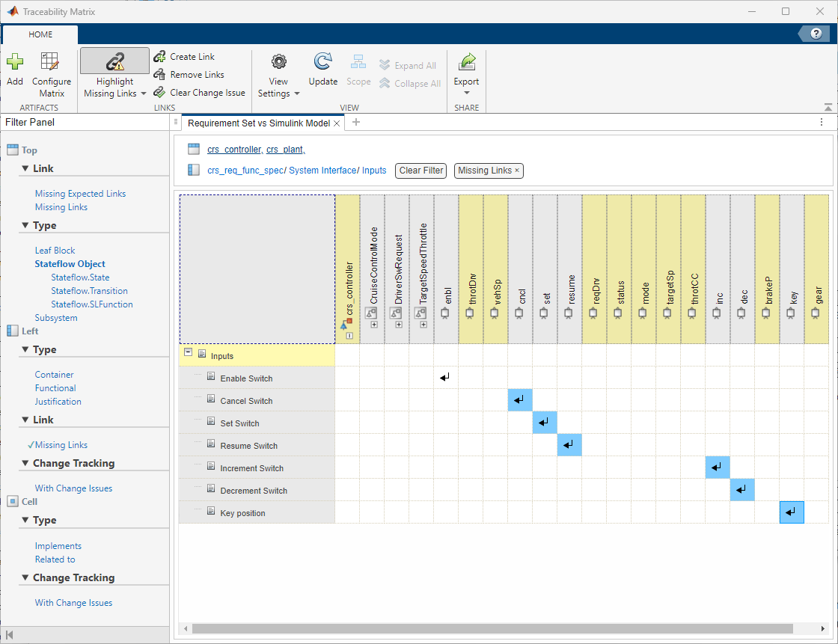Select Set Switch link cell

click(545, 422)
